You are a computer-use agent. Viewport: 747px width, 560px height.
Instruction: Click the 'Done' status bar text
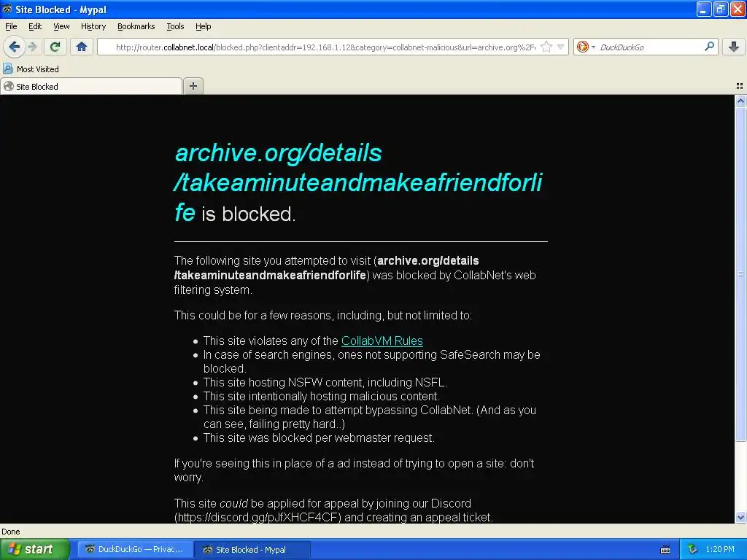pos(11,532)
